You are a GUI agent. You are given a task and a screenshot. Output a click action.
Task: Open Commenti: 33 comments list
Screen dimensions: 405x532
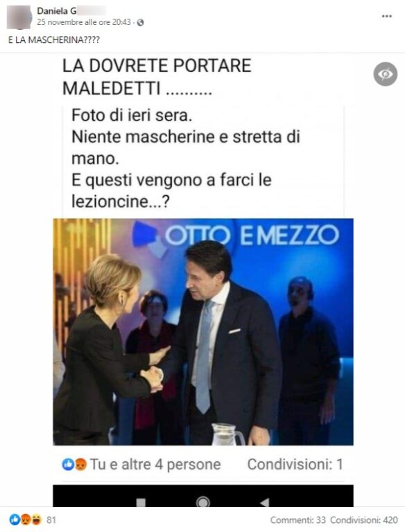298,520
